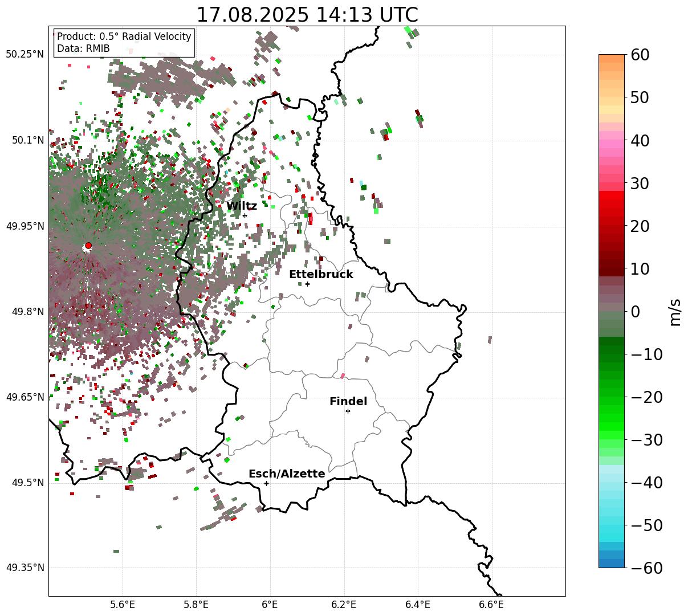Select the Ettelbruck city label
Screen dimensions: 688x616
click(x=321, y=274)
